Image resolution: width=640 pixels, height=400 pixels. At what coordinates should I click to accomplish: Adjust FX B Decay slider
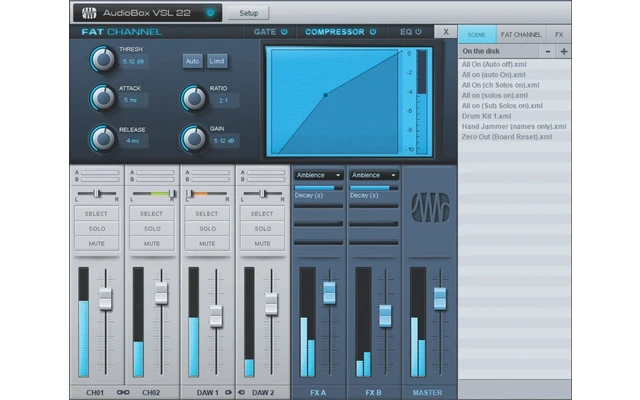tap(374, 188)
